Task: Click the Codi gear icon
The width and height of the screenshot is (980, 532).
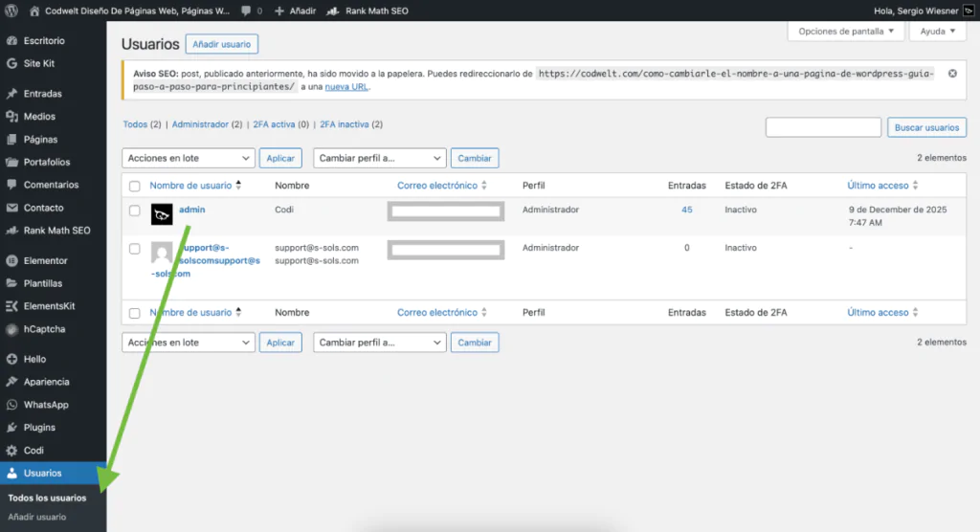Action: click(11, 450)
